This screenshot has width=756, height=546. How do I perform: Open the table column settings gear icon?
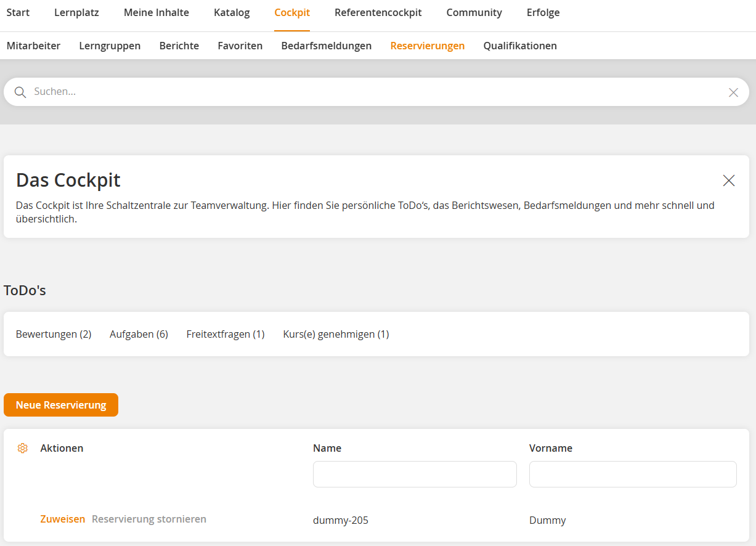pyautogui.click(x=22, y=448)
